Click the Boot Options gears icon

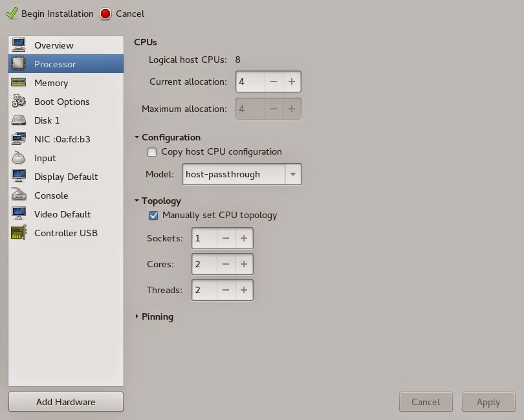(x=19, y=102)
